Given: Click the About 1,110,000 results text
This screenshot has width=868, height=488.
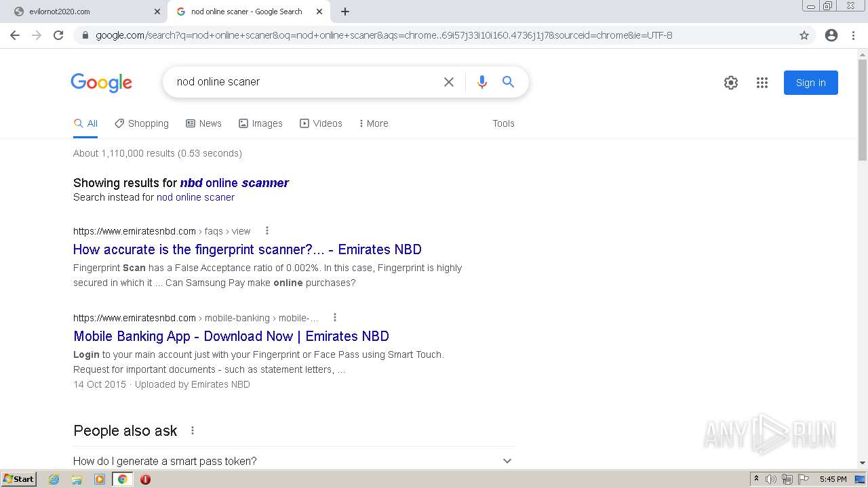Looking at the screenshot, I should tap(157, 153).
